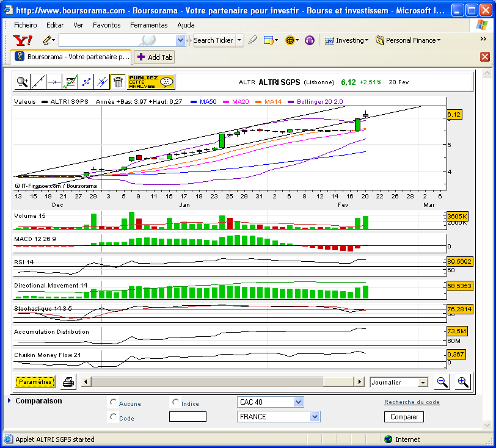The width and height of the screenshot is (496, 448).
Task: Open the Ajuda menu
Action: tap(186, 25)
